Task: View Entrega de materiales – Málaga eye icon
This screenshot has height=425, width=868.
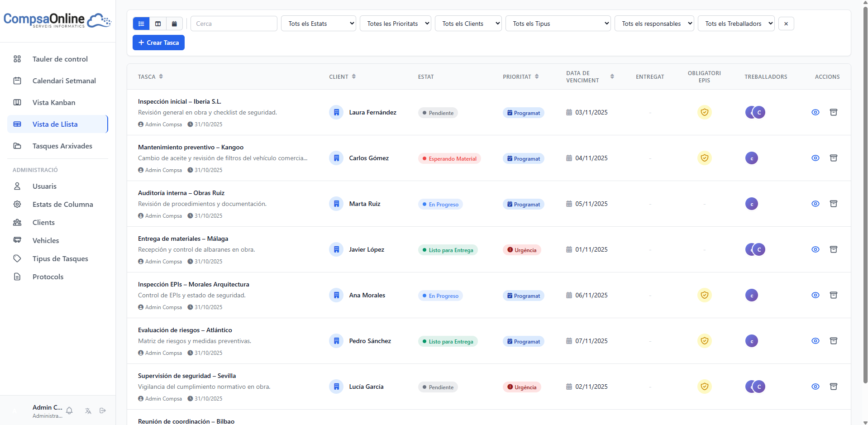Action: [816, 249]
